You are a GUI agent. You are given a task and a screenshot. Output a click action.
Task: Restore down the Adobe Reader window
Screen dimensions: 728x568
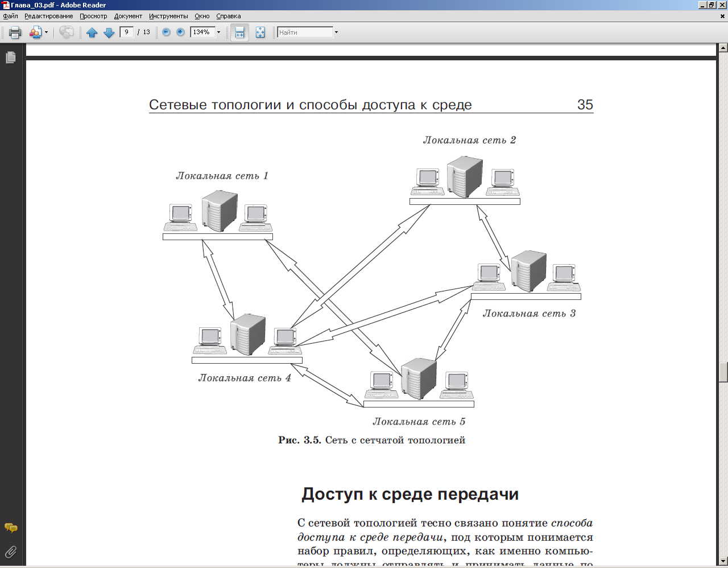tap(712, 5)
